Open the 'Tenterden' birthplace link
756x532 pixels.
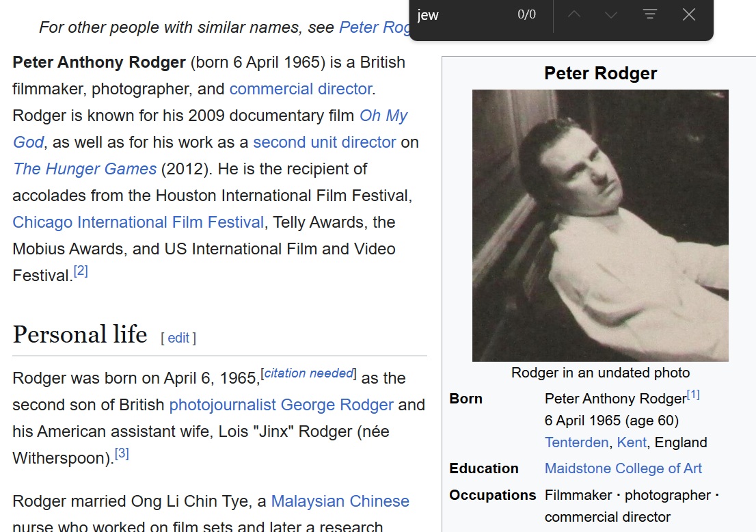(x=577, y=443)
